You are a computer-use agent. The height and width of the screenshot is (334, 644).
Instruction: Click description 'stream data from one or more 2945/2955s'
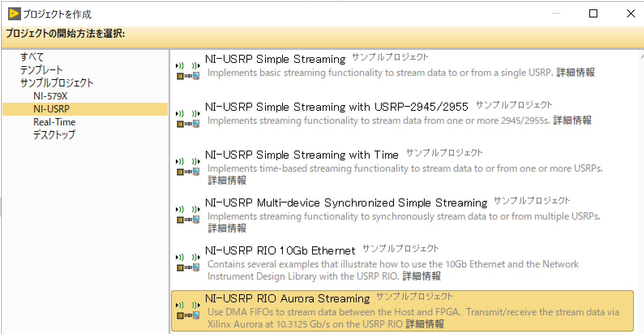click(379, 121)
